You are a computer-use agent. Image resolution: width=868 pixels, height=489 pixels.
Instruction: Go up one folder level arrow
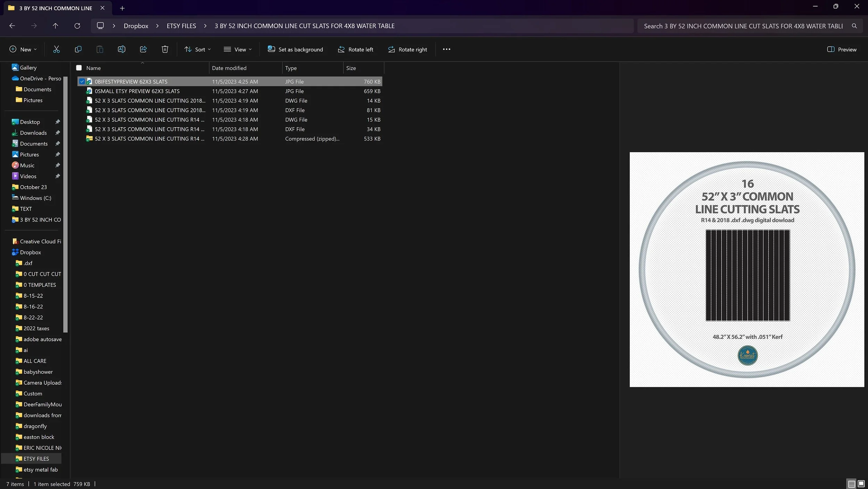pos(55,26)
